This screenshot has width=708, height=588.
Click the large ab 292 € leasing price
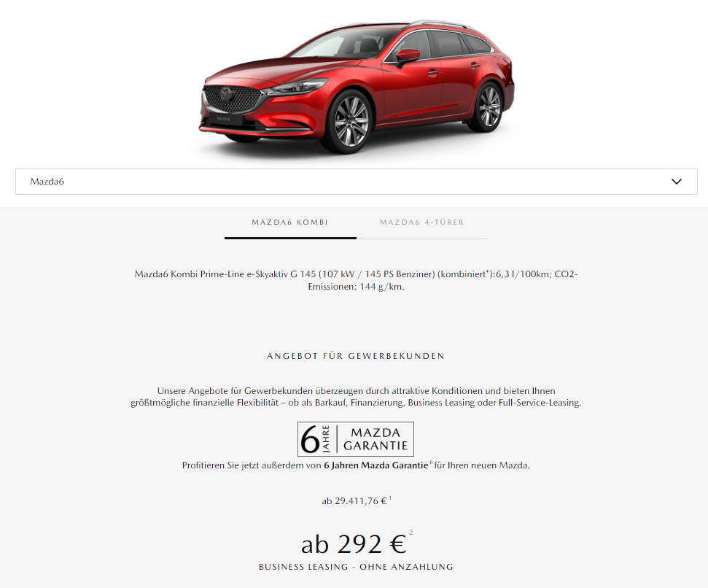tap(354, 543)
